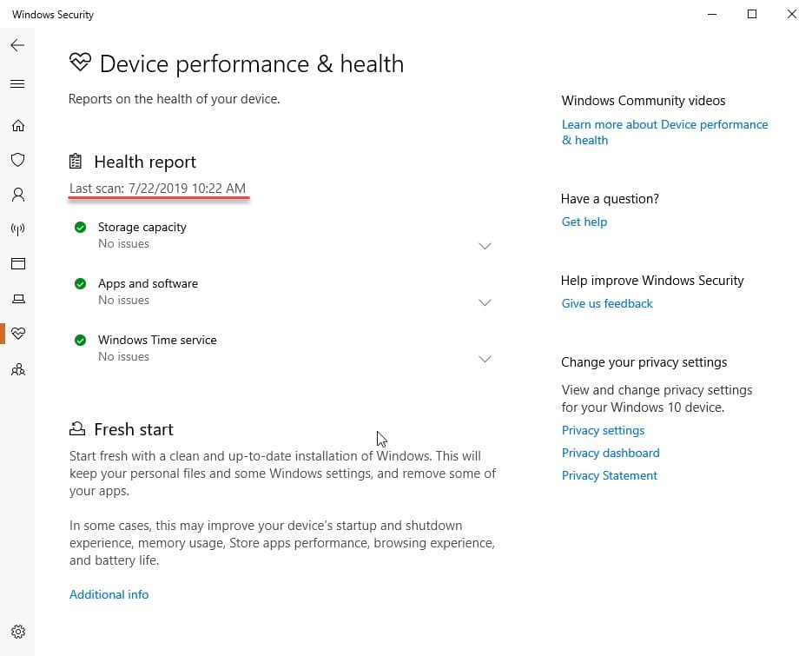The image size is (812, 656).
Task: Go back using the back arrow
Action: click(17, 45)
